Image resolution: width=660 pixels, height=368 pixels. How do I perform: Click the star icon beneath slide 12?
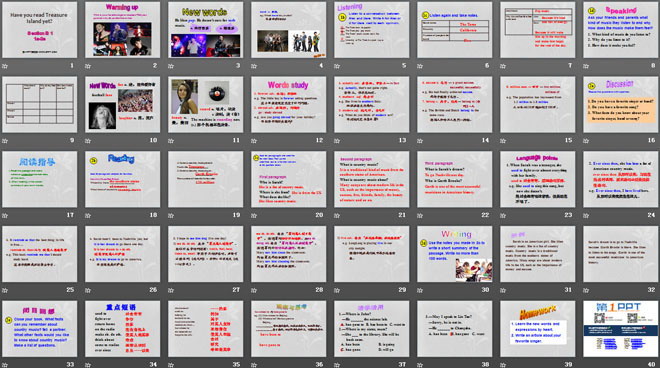(254, 141)
